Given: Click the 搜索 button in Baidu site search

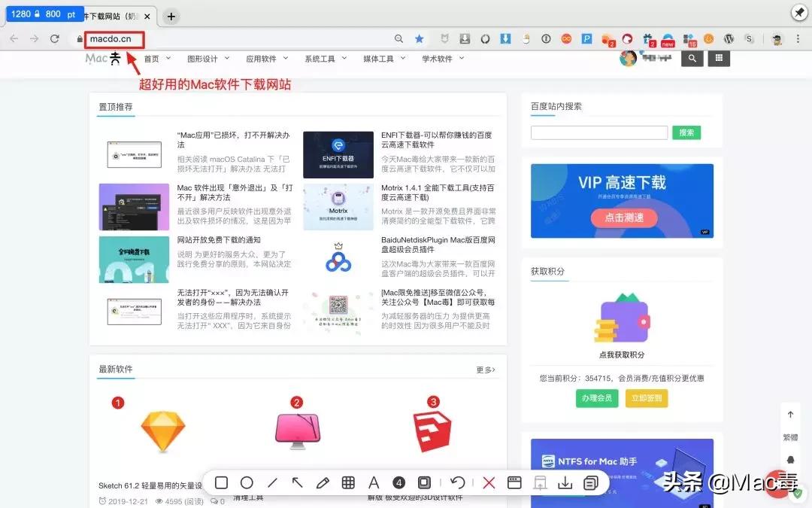Looking at the screenshot, I should tap(686, 132).
